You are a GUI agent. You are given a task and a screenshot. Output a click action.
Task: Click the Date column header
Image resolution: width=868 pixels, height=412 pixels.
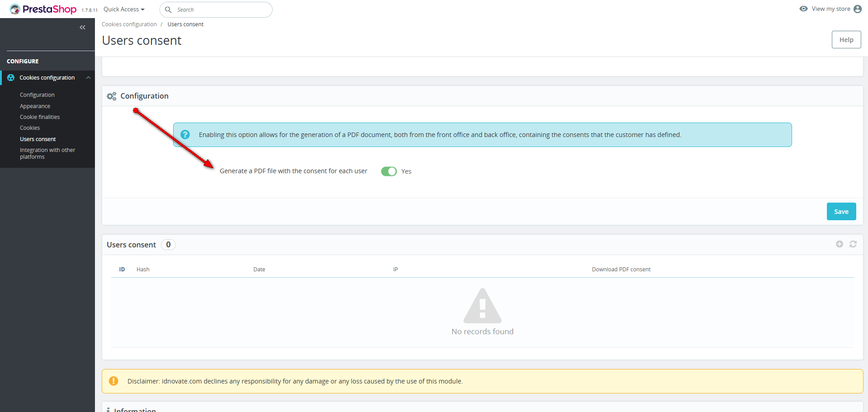pyautogui.click(x=259, y=270)
